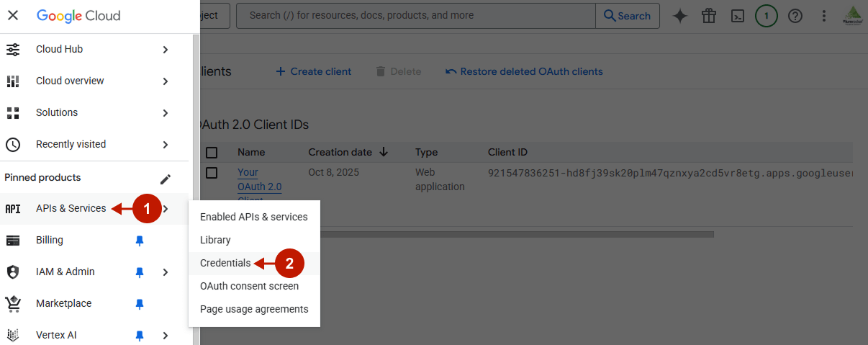The height and width of the screenshot is (345, 868).
Task: Click the API icon beside APIs & Services
Action: pos(13,209)
